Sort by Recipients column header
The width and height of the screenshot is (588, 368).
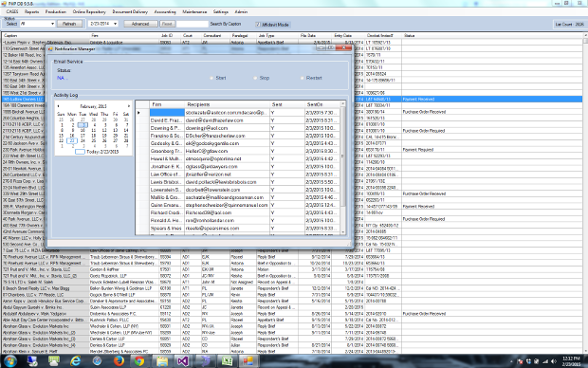(x=227, y=104)
